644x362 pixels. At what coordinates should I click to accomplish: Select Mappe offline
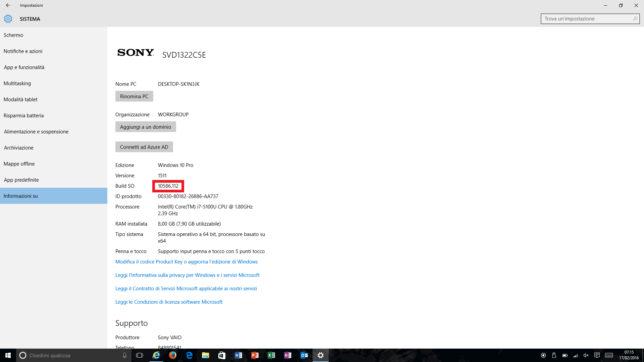[x=54, y=164]
